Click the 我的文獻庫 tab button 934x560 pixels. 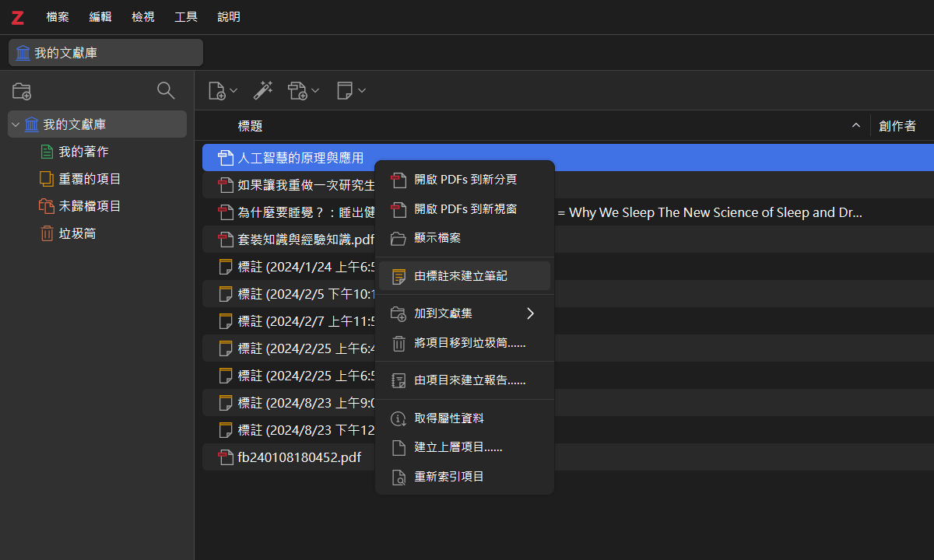coord(106,53)
